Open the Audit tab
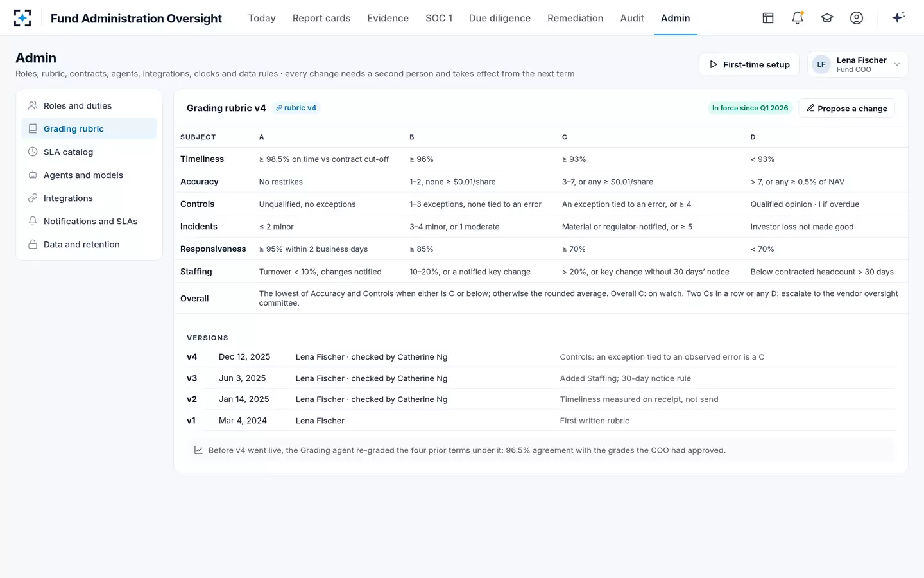This screenshot has width=924, height=578. click(632, 18)
